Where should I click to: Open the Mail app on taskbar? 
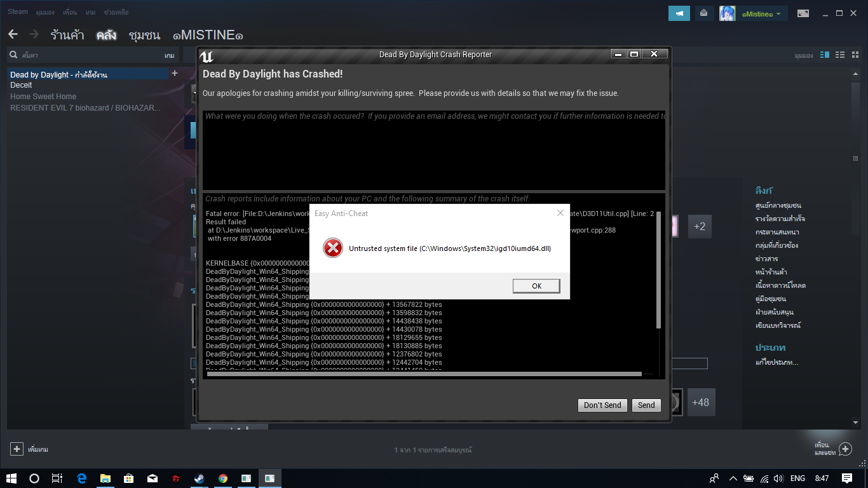pyautogui.click(x=153, y=478)
